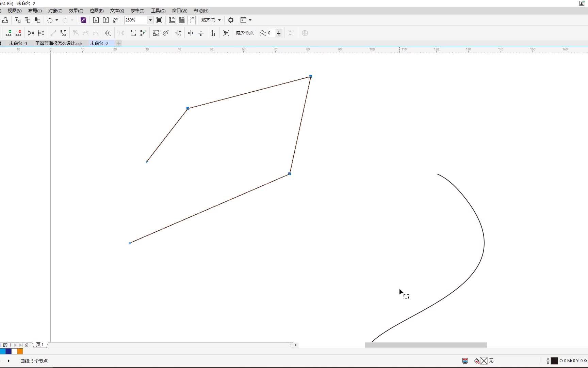
Task: Pick the dark blue document palette swatch
Action: (9, 351)
